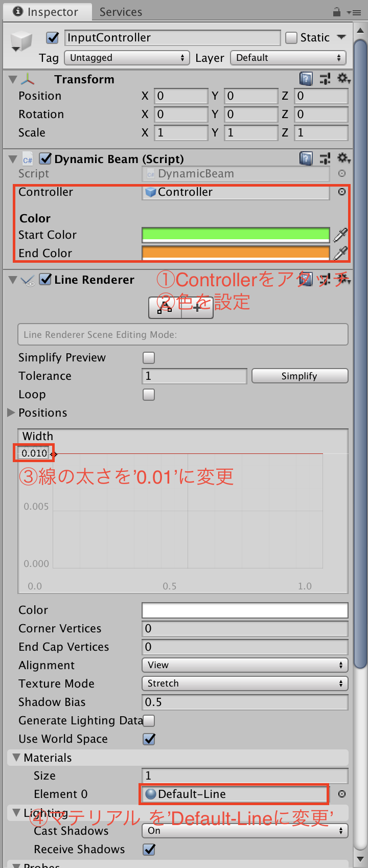Switch to the Services tab
This screenshot has height=868, width=368.
121,12
